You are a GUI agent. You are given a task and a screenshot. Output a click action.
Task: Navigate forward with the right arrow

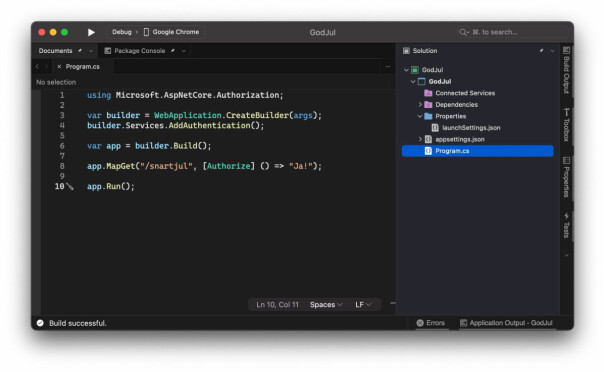[x=46, y=67]
